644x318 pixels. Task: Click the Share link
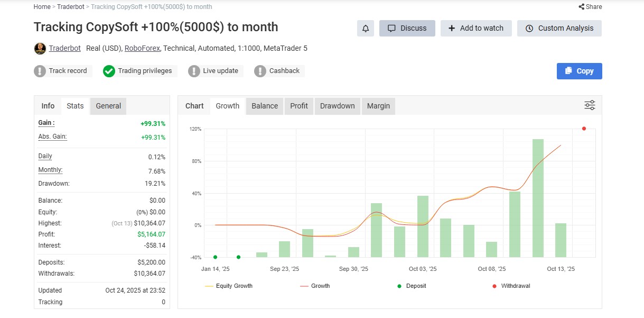click(590, 7)
